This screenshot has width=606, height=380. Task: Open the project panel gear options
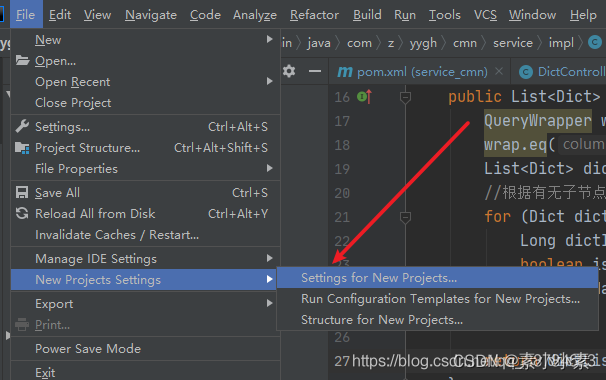pyautogui.click(x=289, y=71)
